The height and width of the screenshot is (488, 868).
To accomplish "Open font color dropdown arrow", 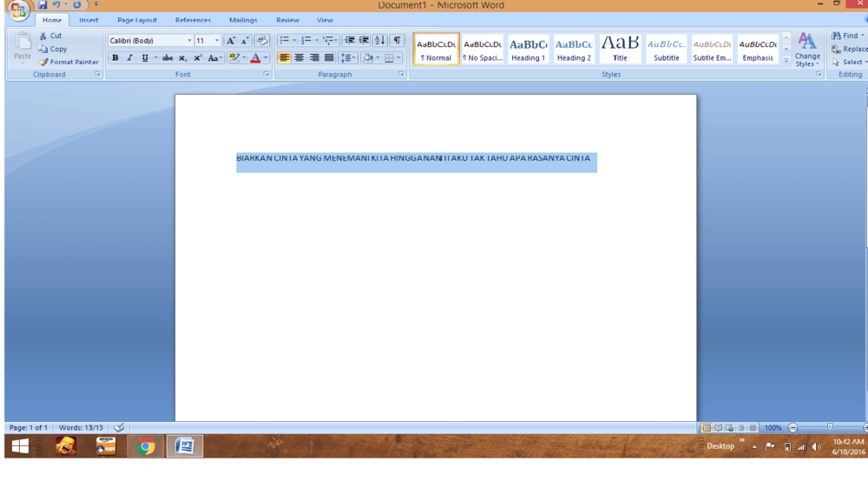I will tap(266, 57).
